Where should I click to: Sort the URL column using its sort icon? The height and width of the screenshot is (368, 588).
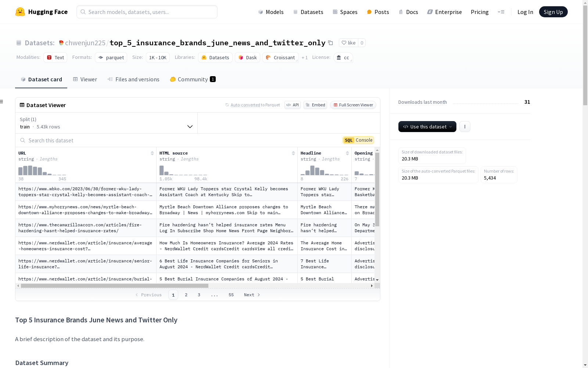pyautogui.click(x=152, y=153)
